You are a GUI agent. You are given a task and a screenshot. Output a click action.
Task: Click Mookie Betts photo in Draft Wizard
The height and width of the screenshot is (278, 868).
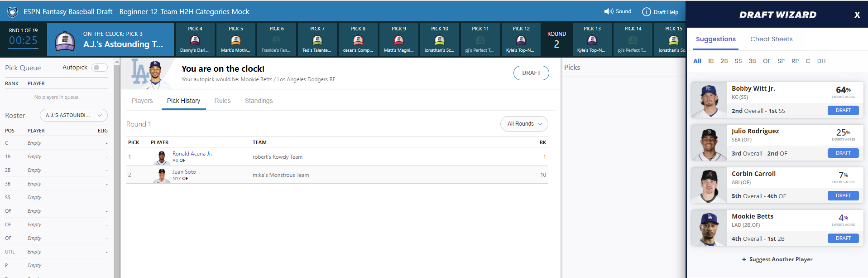pyautogui.click(x=709, y=228)
